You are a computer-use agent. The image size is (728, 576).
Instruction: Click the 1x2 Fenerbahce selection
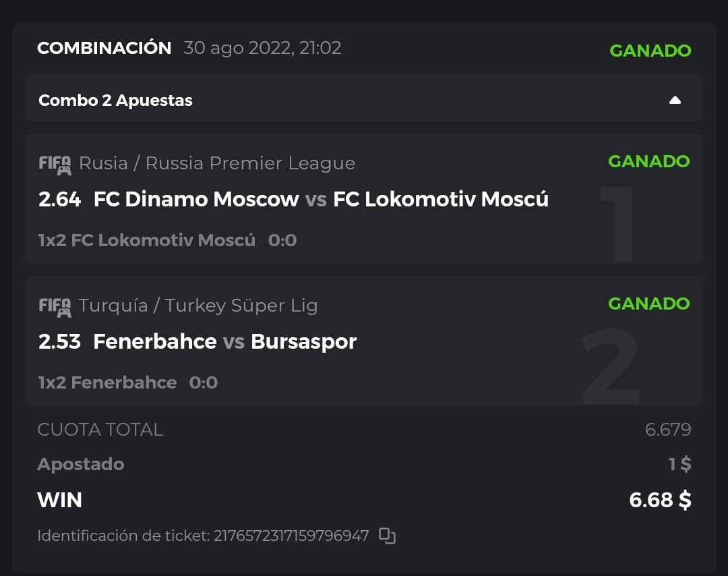pos(108,383)
